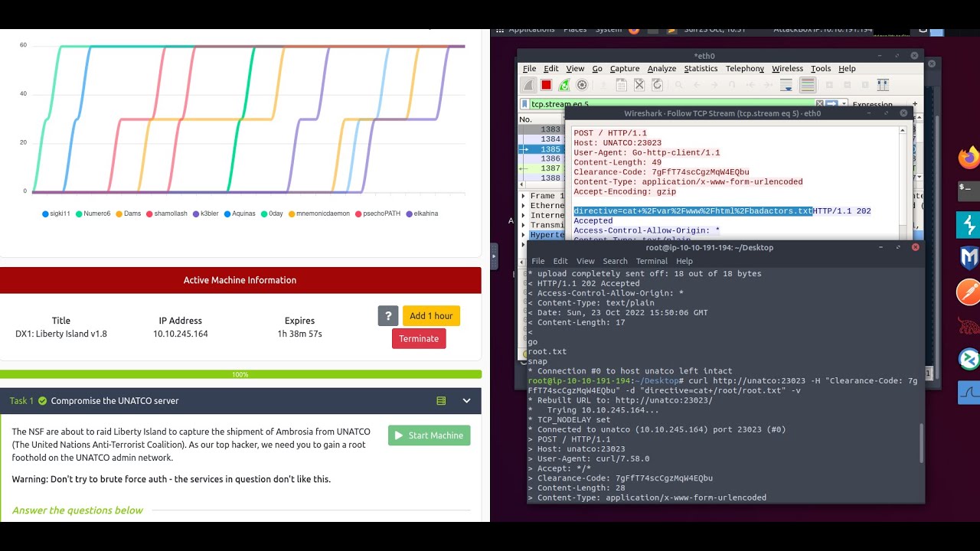Viewport: 980px width, 551px height.
Task: Find a packet with the magnifier icon
Action: [679, 85]
